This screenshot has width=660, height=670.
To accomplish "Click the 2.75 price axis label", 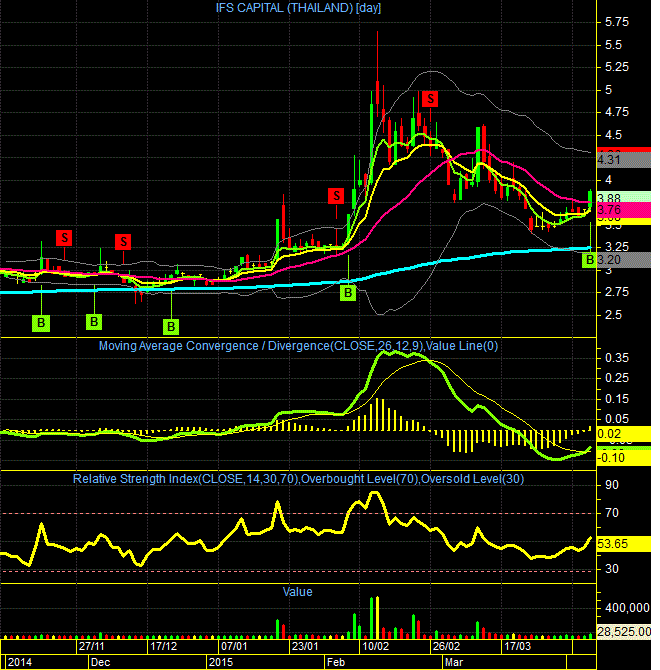I will pos(617,292).
